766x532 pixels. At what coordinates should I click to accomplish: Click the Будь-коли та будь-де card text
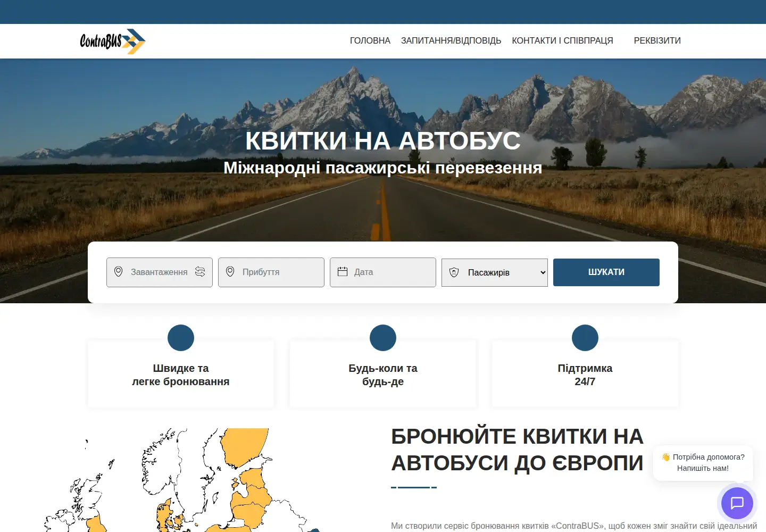pos(383,375)
